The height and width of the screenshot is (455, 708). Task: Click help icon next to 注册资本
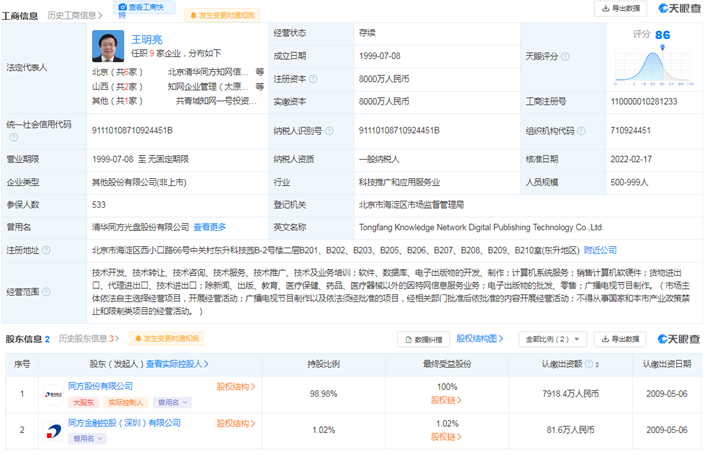pos(313,79)
